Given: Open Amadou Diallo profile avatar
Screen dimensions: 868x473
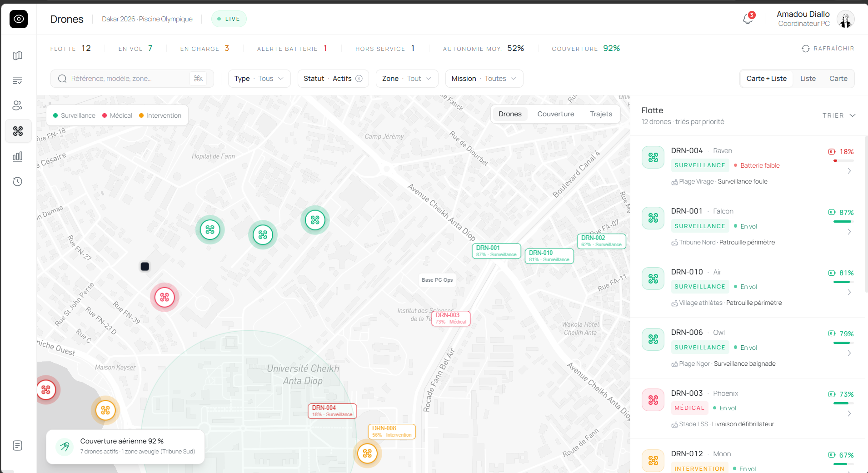Looking at the screenshot, I should 845,19.
